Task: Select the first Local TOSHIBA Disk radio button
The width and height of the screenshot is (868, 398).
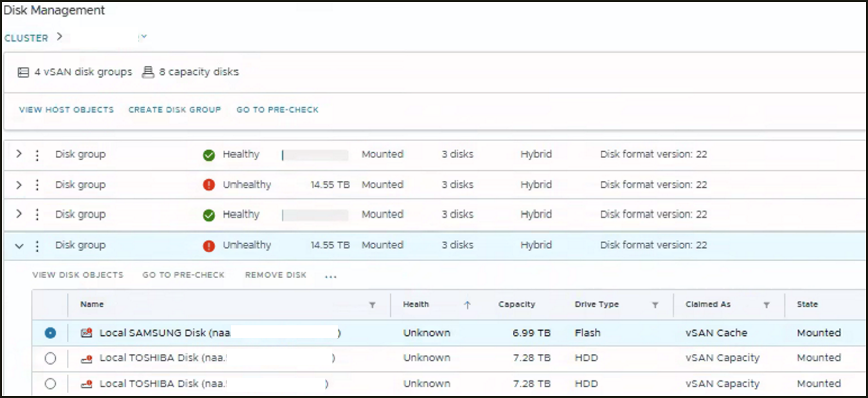Action: point(50,358)
